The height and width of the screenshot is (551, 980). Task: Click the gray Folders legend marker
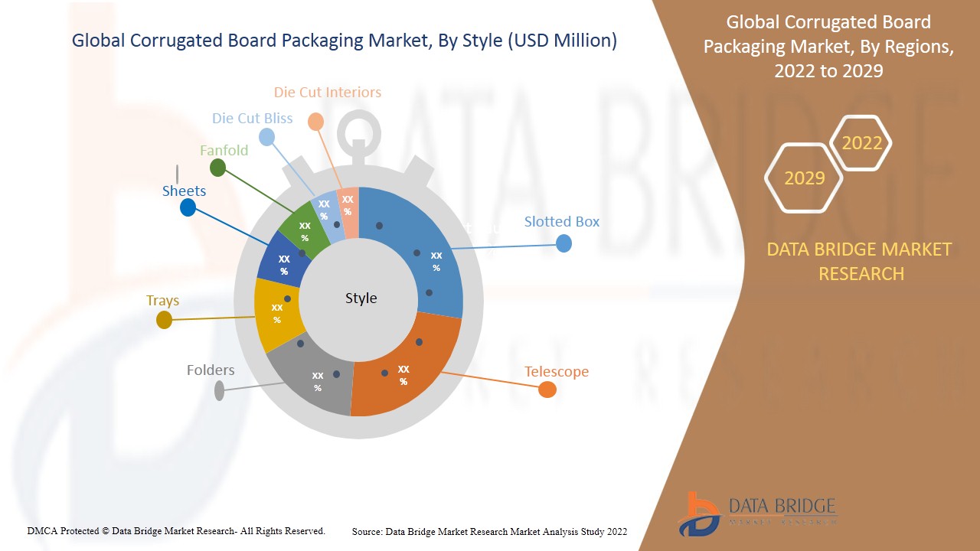pyautogui.click(x=220, y=391)
